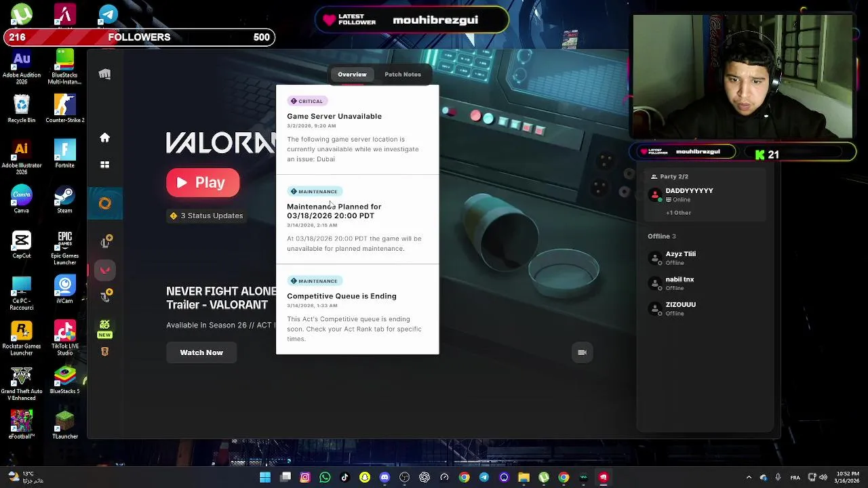
Task: Open Adobe Illustrator 2026 desktop icon
Action: (x=22, y=157)
